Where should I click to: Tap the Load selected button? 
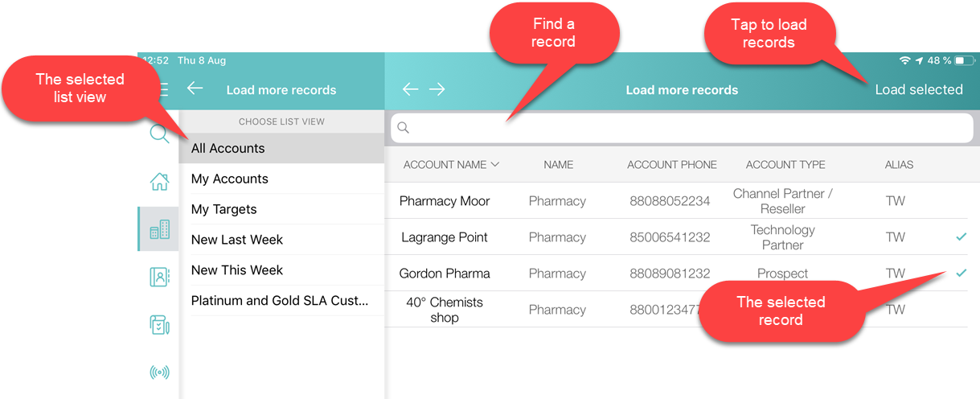coord(918,89)
